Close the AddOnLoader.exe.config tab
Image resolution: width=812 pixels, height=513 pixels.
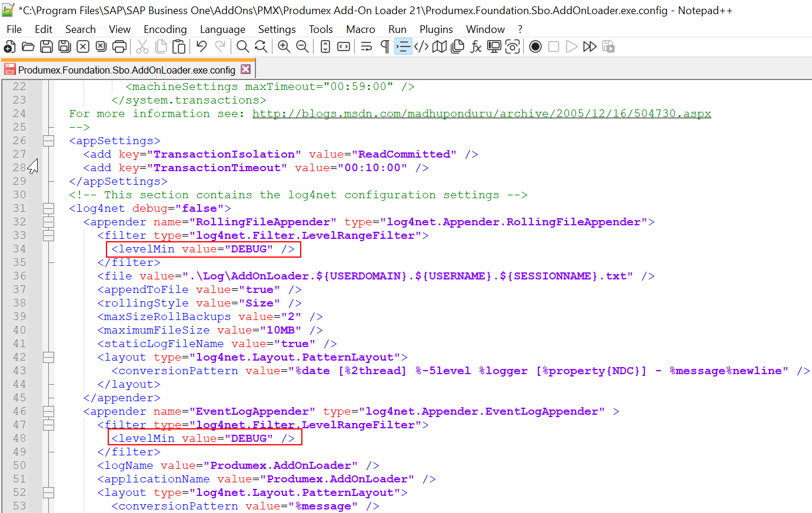click(246, 69)
